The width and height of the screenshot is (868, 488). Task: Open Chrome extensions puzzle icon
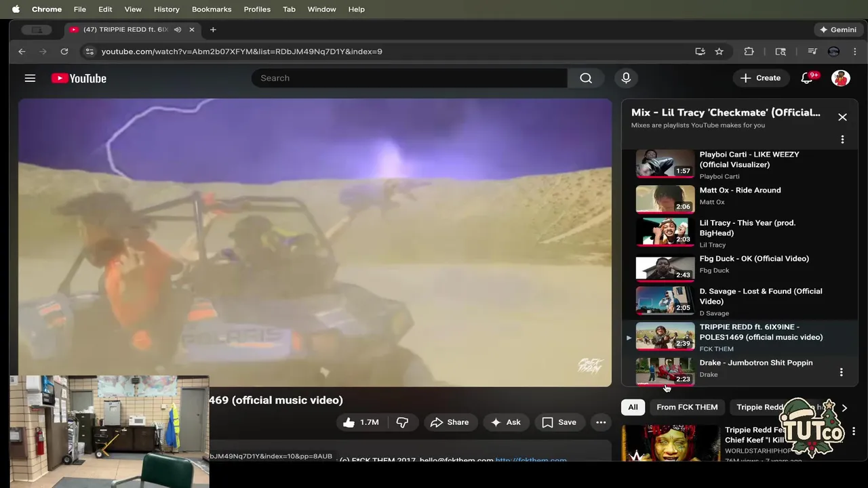pyautogui.click(x=749, y=52)
